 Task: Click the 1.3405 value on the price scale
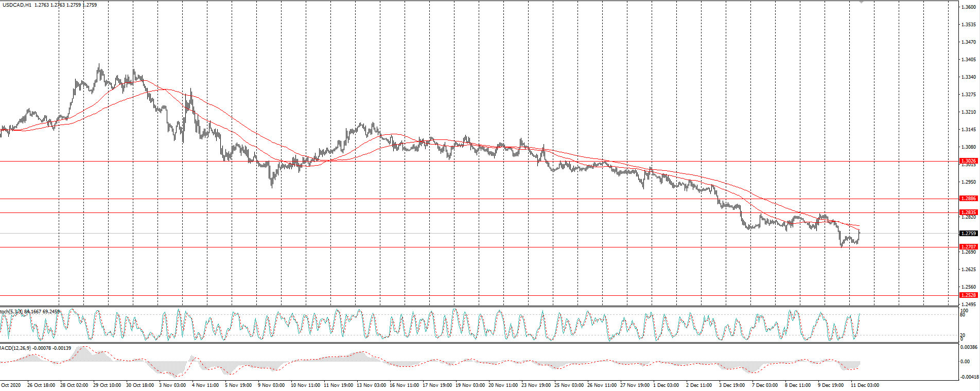pos(969,60)
